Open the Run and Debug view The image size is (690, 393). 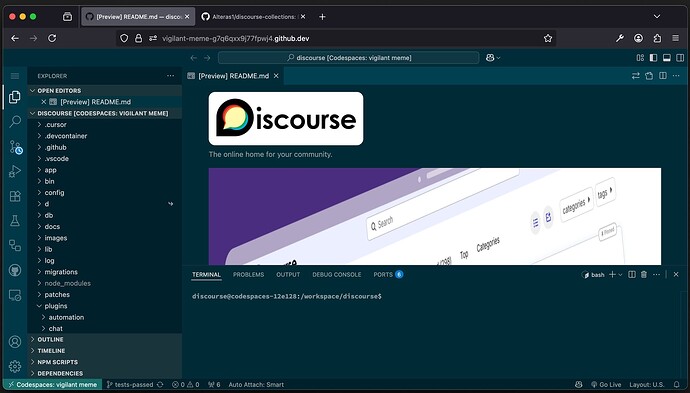click(x=15, y=171)
